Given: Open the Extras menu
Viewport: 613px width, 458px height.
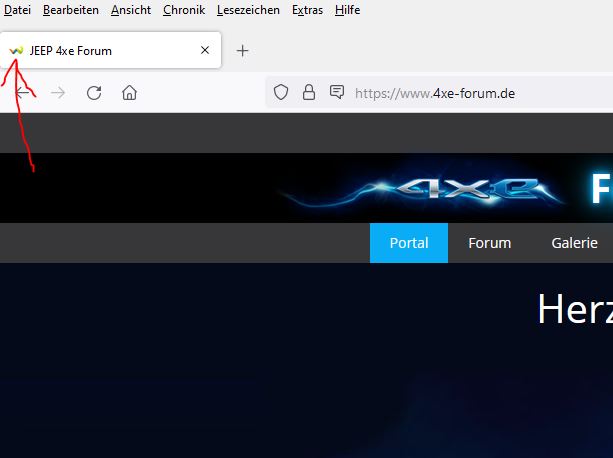Looking at the screenshot, I should point(307,10).
